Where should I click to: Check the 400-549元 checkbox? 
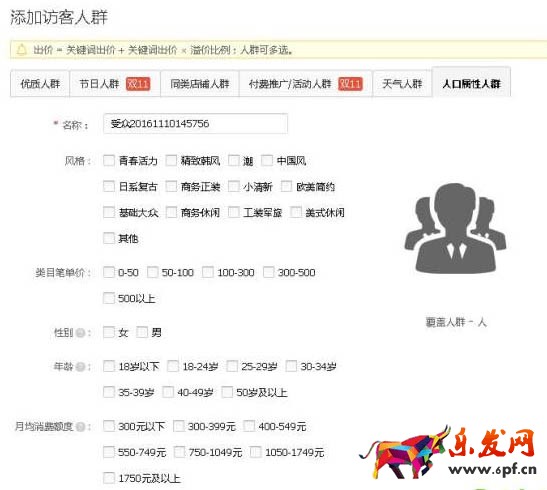(249, 426)
